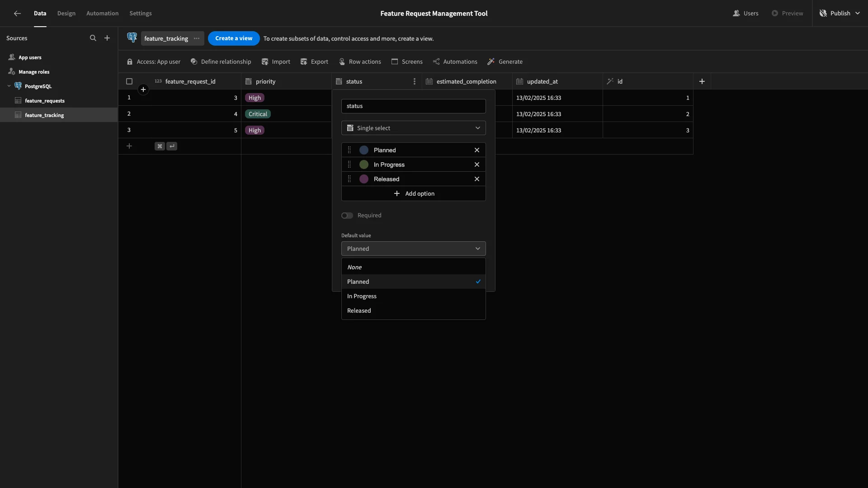The image size is (868, 488).
Task: Open the feature_requests table
Action: coord(59,101)
